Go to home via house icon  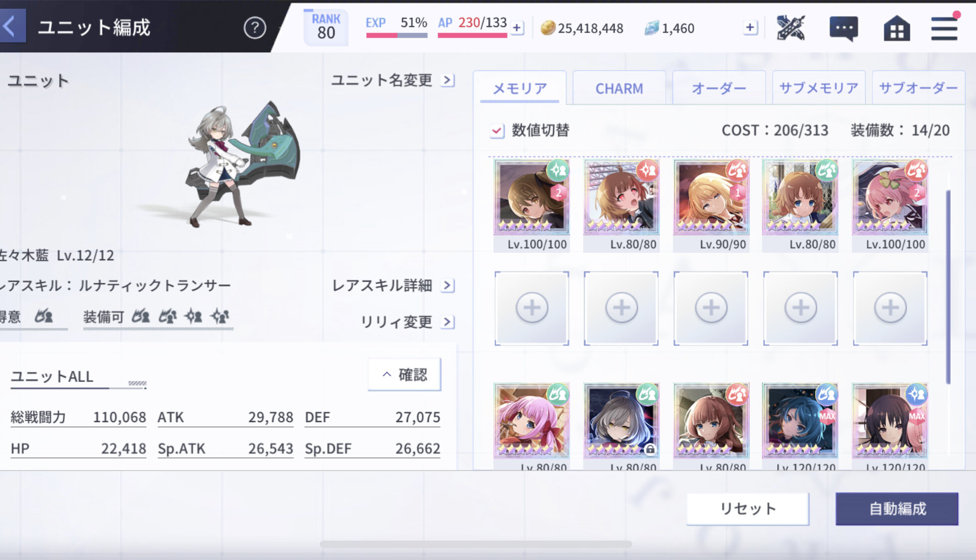click(x=897, y=28)
